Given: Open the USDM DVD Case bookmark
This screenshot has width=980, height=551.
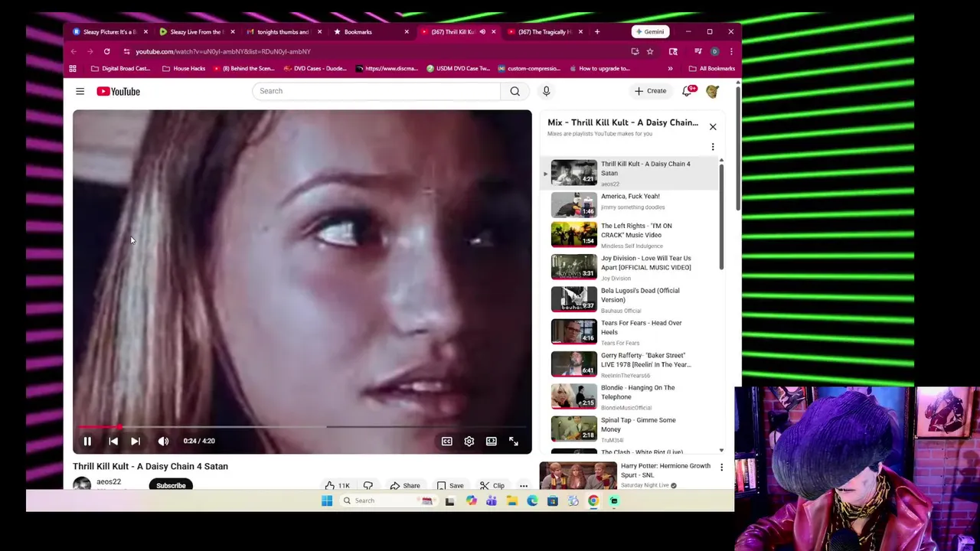Looking at the screenshot, I should 458,69.
